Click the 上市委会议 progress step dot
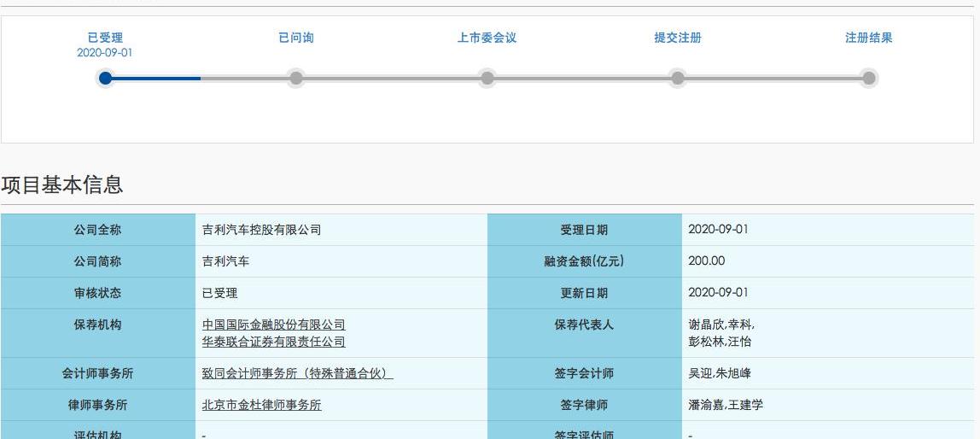980x439 pixels. [487, 79]
